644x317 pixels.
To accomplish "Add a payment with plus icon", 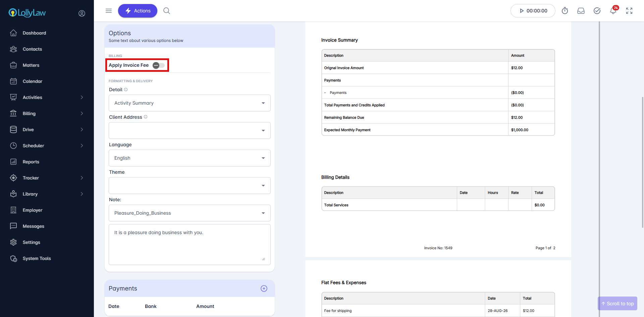I will [264, 288].
